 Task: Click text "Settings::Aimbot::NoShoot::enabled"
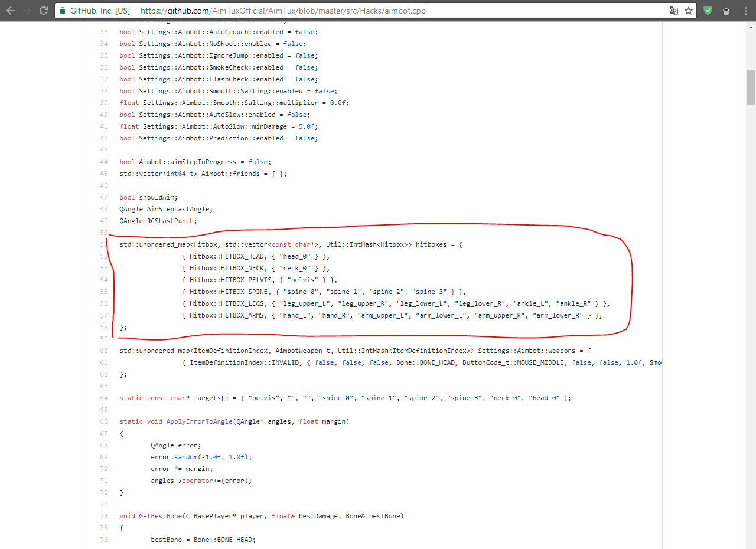click(205, 44)
